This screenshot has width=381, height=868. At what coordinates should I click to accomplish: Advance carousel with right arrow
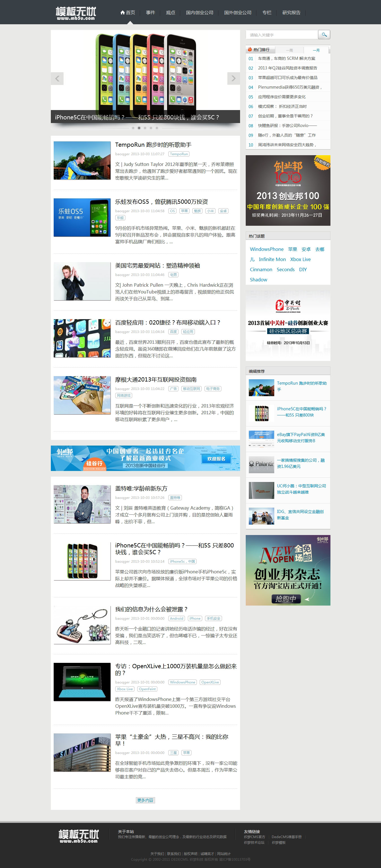(x=233, y=78)
